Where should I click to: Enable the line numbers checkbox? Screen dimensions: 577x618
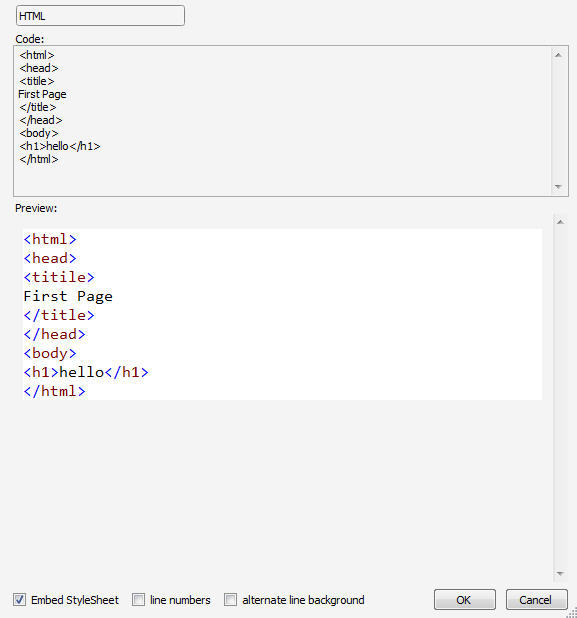point(138,600)
